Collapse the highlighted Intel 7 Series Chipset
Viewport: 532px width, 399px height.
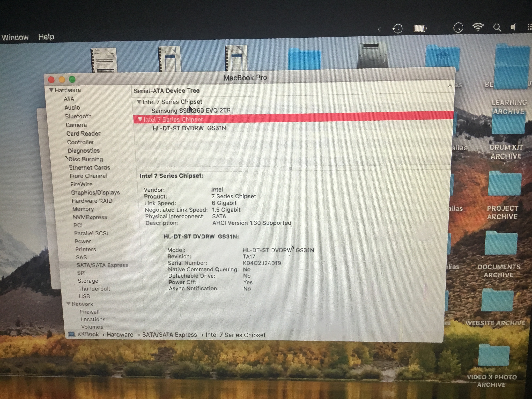pos(140,119)
